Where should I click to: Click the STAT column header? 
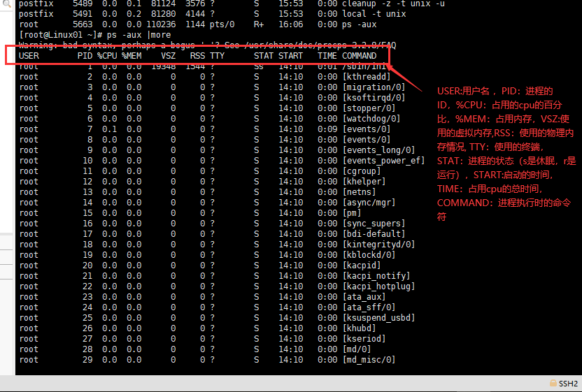tap(264, 56)
